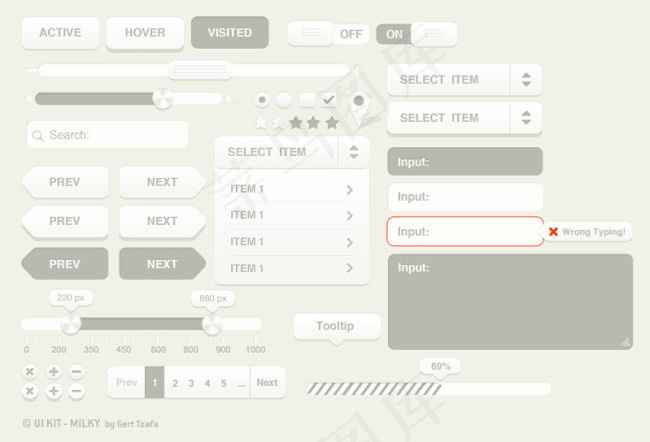Screen dimensions: 650x442
Task: Go to page 3 in the pagination
Action: (x=191, y=383)
